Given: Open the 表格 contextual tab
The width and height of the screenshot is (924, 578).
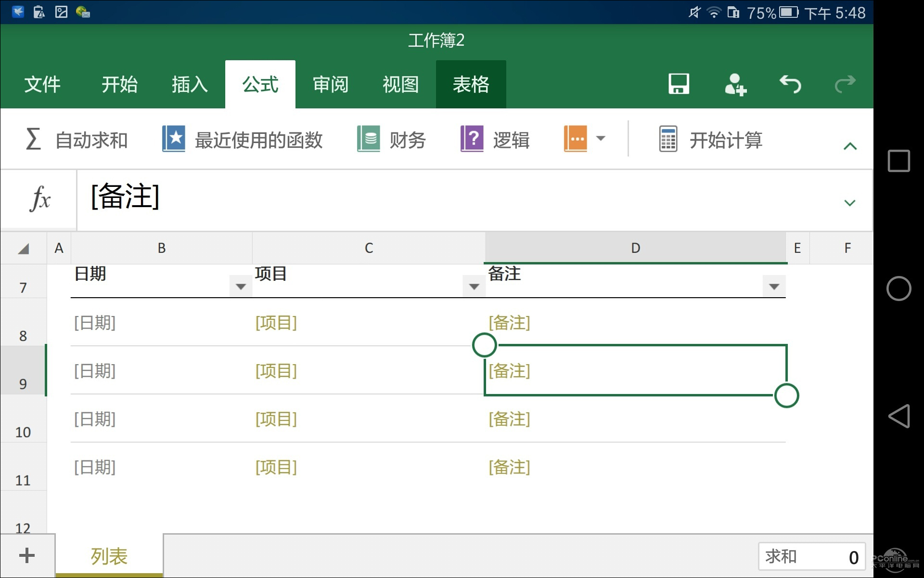Looking at the screenshot, I should [471, 84].
